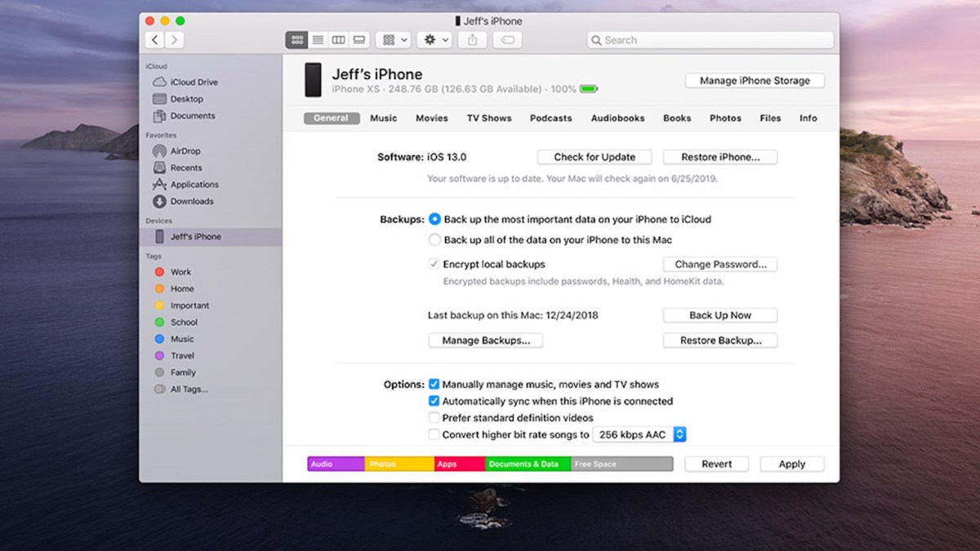The image size is (980, 551).
Task: Toggle Prefer standard definition videos checkbox
Action: [434, 418]
